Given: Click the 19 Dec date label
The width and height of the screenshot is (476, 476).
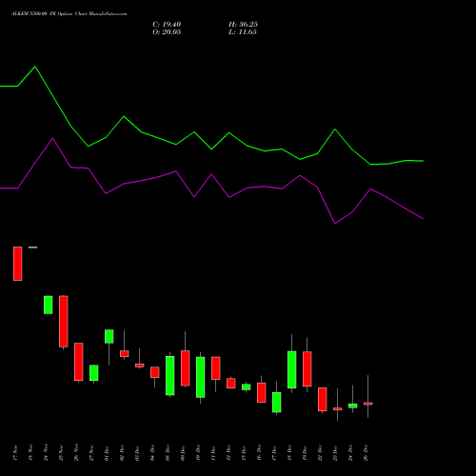Looking at the screenshot, I should click(x=305, y=453).
